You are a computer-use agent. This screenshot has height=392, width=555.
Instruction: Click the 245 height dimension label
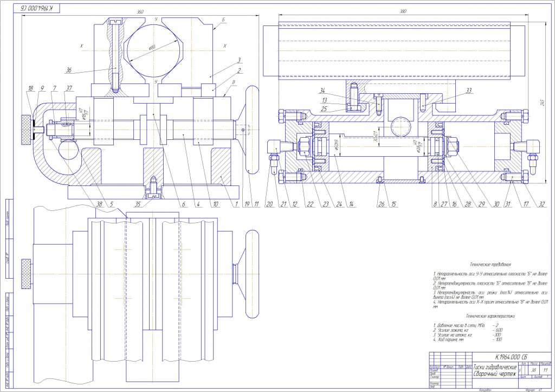543,102
